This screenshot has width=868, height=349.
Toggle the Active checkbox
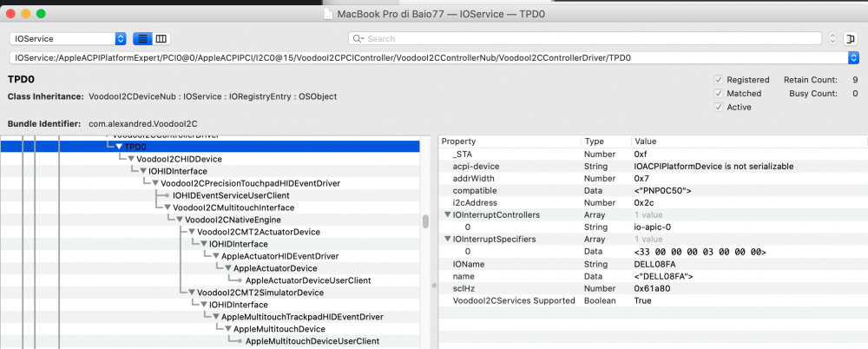pos(718,108)
